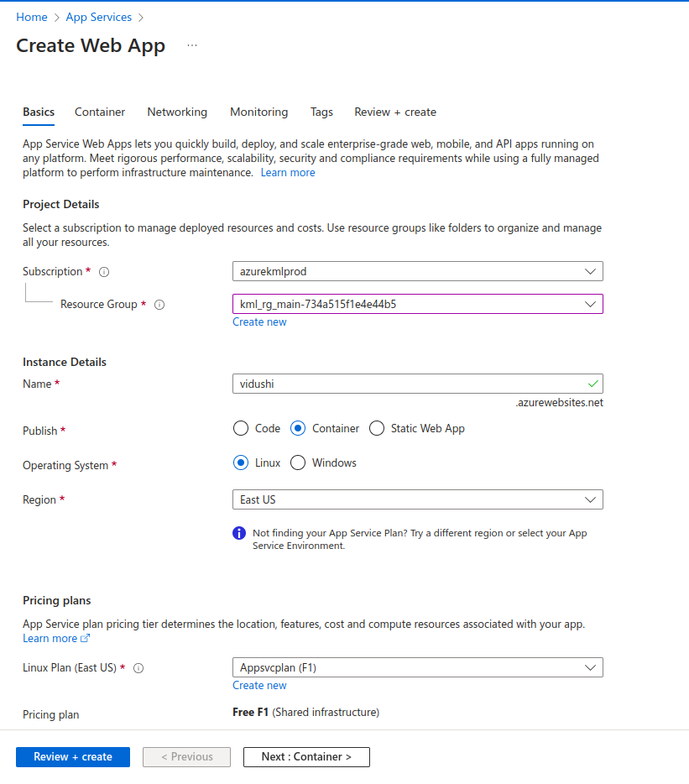Switch to the Networking tab
Image resolution: width=689 pixels, height=784 pixels.
point(177,112)
